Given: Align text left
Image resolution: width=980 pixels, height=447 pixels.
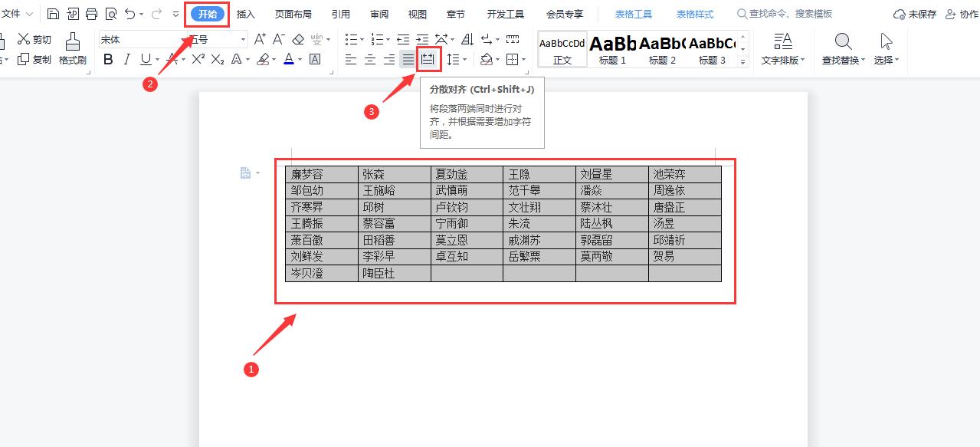Looking at the screenshot, I should point(351,59).
